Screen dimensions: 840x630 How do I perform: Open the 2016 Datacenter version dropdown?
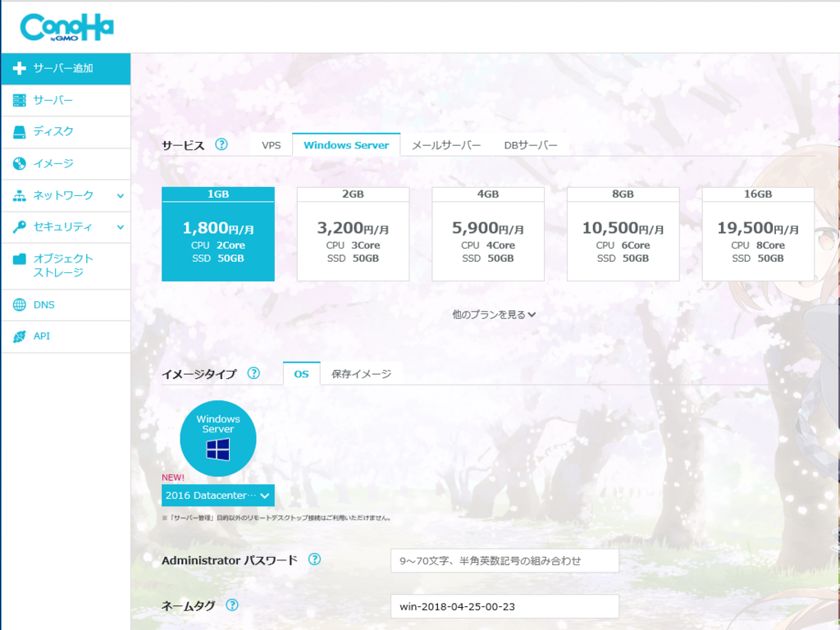pos(218,495)
